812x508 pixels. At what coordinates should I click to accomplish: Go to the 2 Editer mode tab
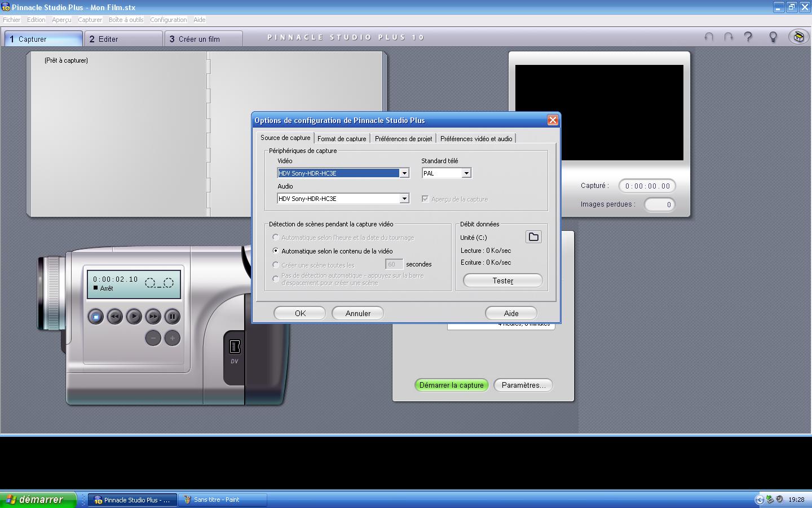click(123, 39)
